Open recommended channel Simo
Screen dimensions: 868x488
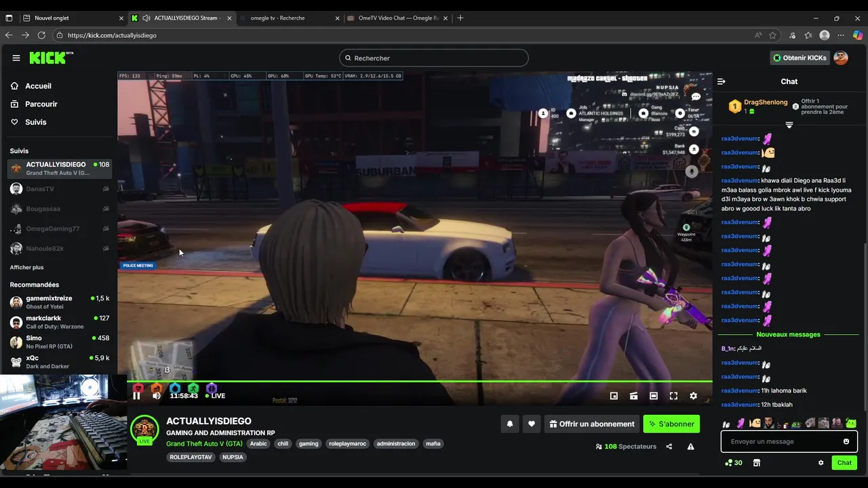[60, 342]
